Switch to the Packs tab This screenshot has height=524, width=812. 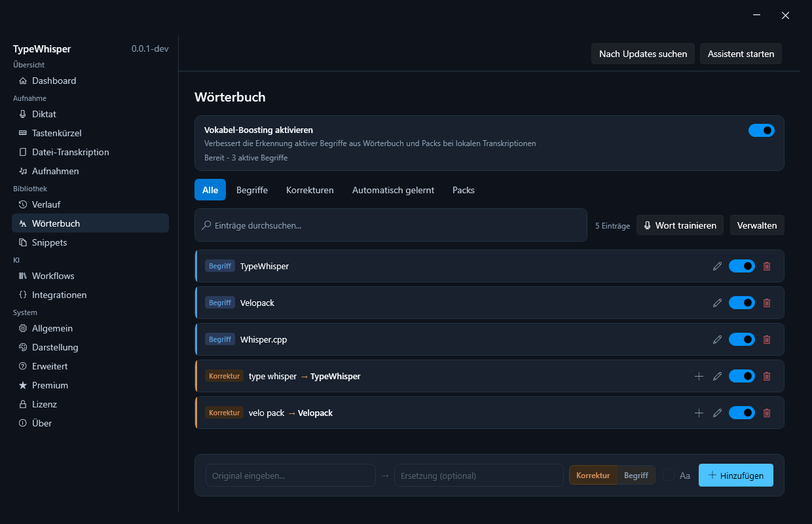[x=464, y=190]
